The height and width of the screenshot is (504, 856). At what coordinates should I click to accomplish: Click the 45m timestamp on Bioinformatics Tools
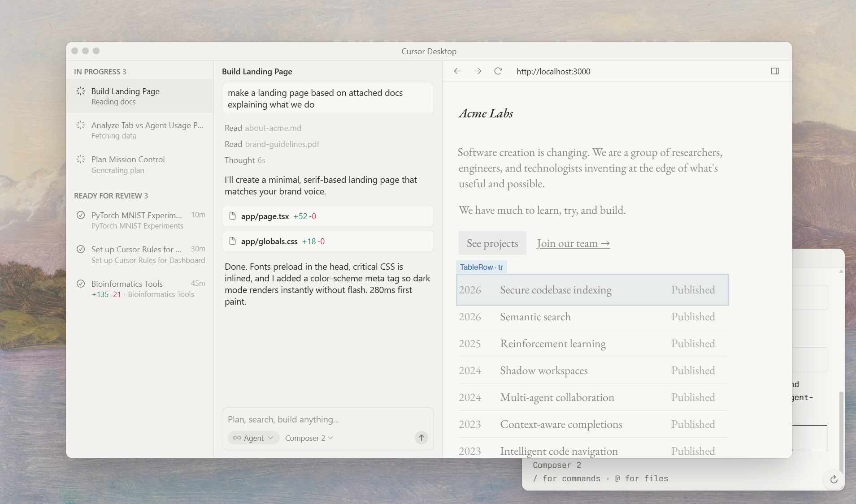(x=198, y=283)
